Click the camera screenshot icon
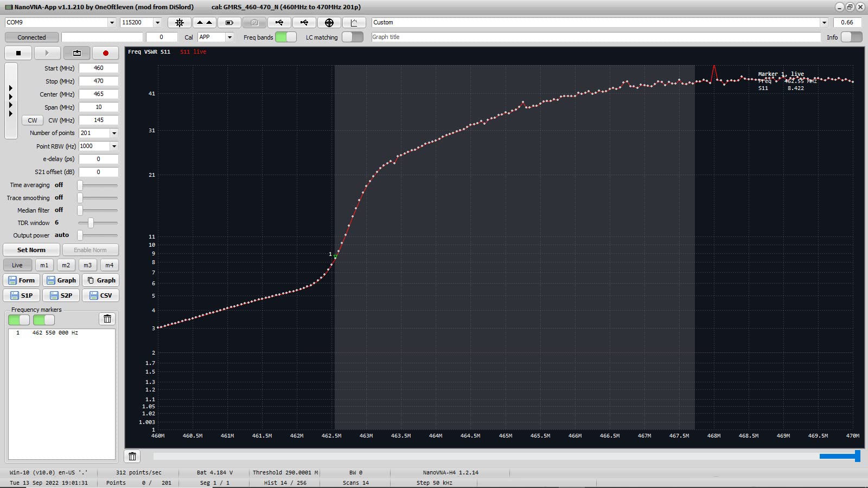868x488 pixels. pos(254,23)
